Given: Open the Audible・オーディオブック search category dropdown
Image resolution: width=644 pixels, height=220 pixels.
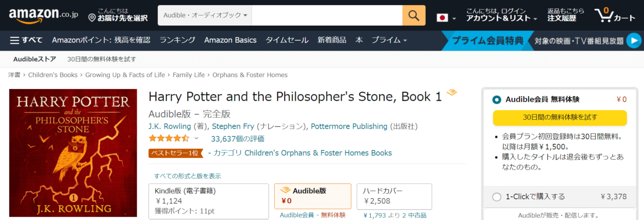Looking at the screenshot, I should point(205,16).
